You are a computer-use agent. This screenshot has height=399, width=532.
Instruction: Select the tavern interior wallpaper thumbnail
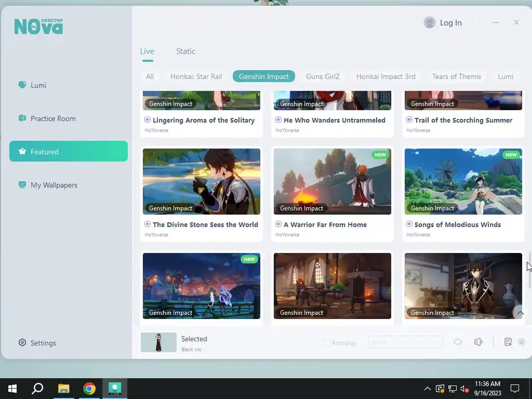click(332, 286)
